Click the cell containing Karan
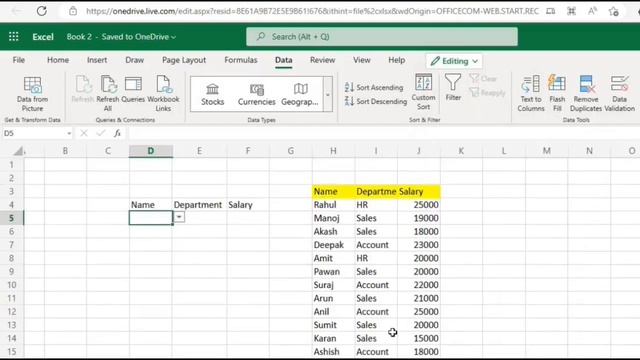The height and width of the screenshot is (360, 640). point(333,338)
